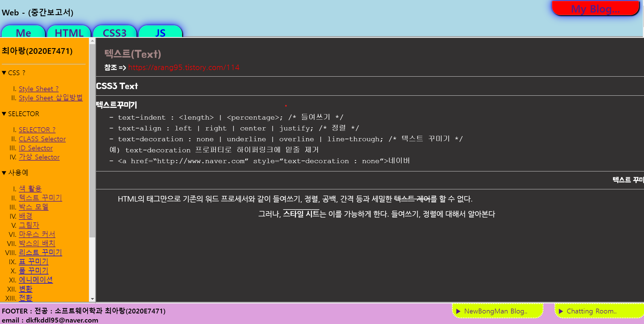This screenshot has width=644, height=324.
Task: Open the 마우스 커서 link
Action: 37,234
